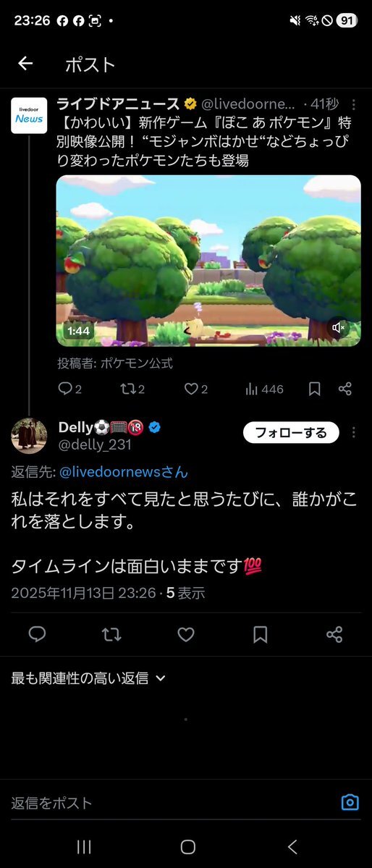Screen dimensions: 372x868
Task: Bookmark the livedoor news post
Action: pyautogui.click(x=314, y=389)
